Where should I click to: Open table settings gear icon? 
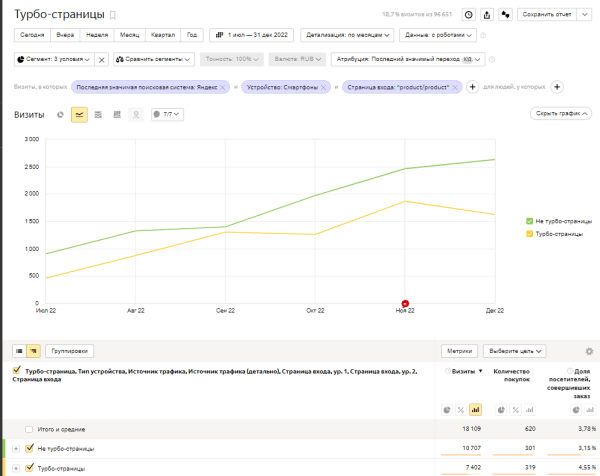tap(589, 352)
